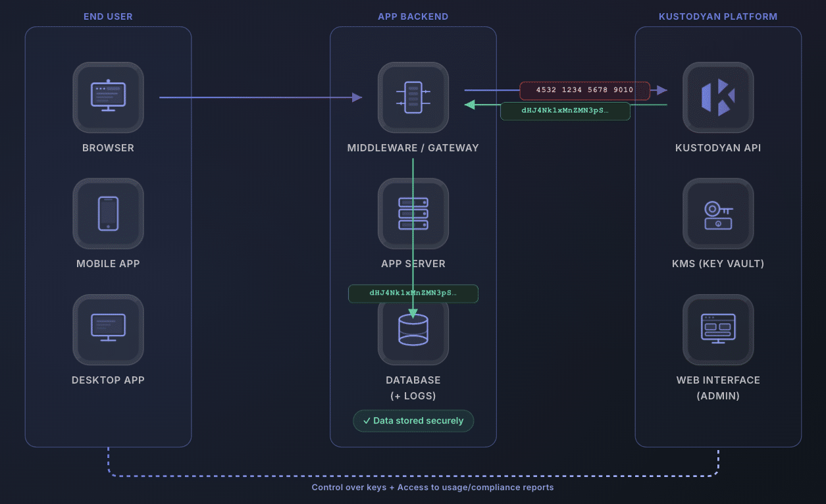The image size is (826, 504).
Task: Click the Mobile App icon
Action: tap(108, 214)
